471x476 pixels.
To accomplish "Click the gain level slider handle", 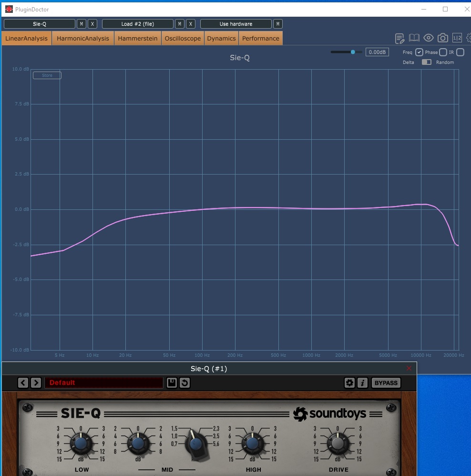I will click(353, 52).
